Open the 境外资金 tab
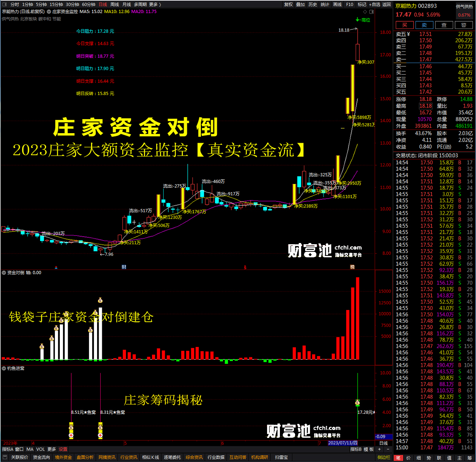The image size is (476, 462). coord(63,458)
